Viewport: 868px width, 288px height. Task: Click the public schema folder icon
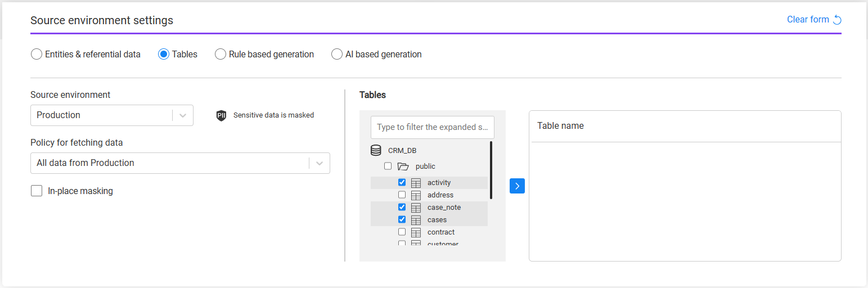coord(403,166)
